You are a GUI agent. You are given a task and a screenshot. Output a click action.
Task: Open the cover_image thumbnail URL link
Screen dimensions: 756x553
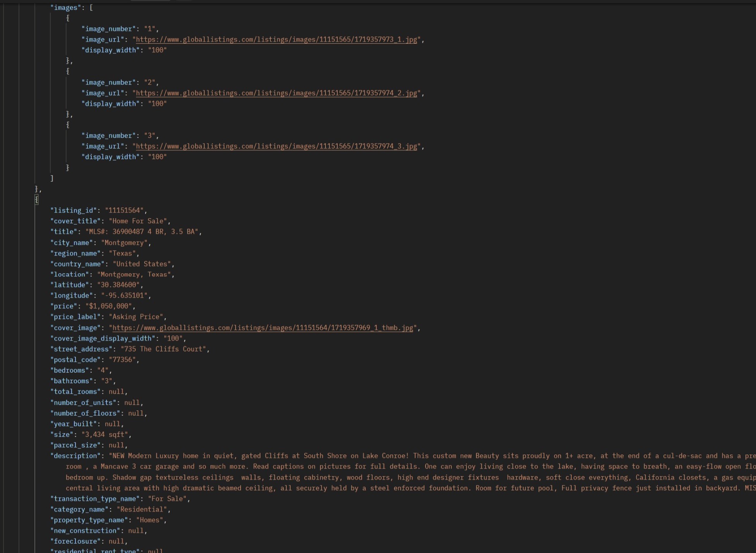click(x=263, y=328)
